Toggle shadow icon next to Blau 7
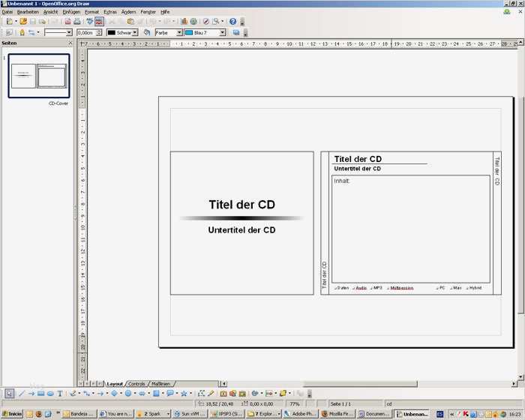This screenshot has width=525, height=420. pyautogui.click(x=236, y=32)
